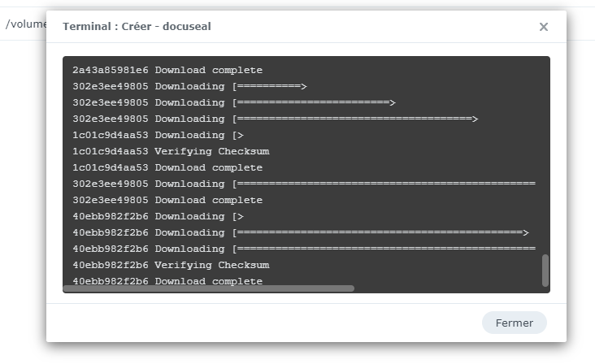This screenshot has width=595, height=364.
Task: Select the shortest 302e3ee49805 Downloading progress line
Action: point(189,86)
